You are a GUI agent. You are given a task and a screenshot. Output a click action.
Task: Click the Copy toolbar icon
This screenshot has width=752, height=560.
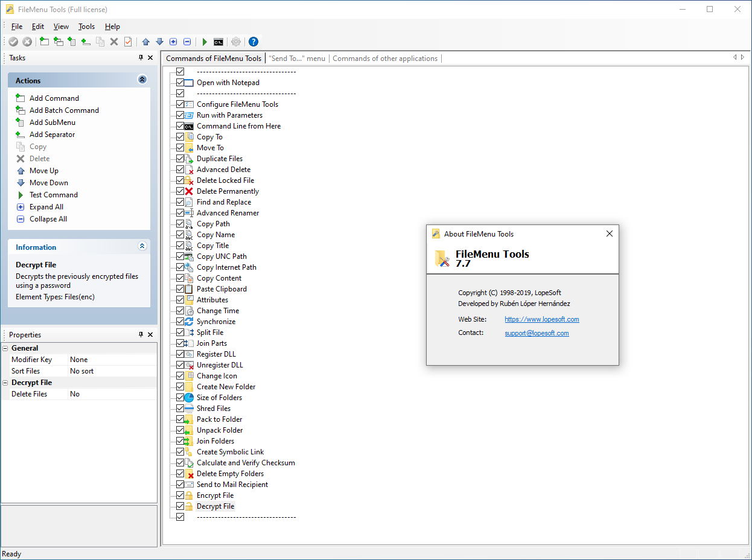100,42
